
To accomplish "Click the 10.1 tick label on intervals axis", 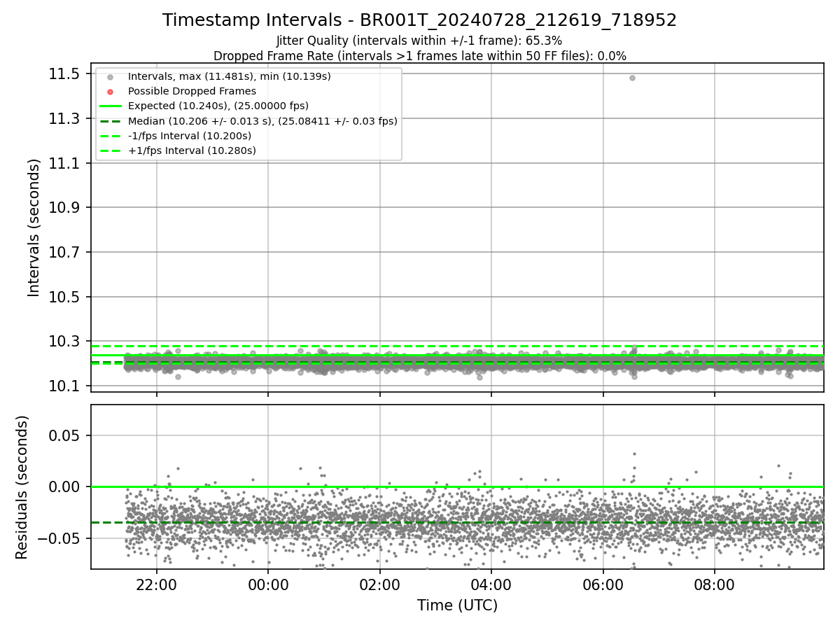I will point(64,386).
